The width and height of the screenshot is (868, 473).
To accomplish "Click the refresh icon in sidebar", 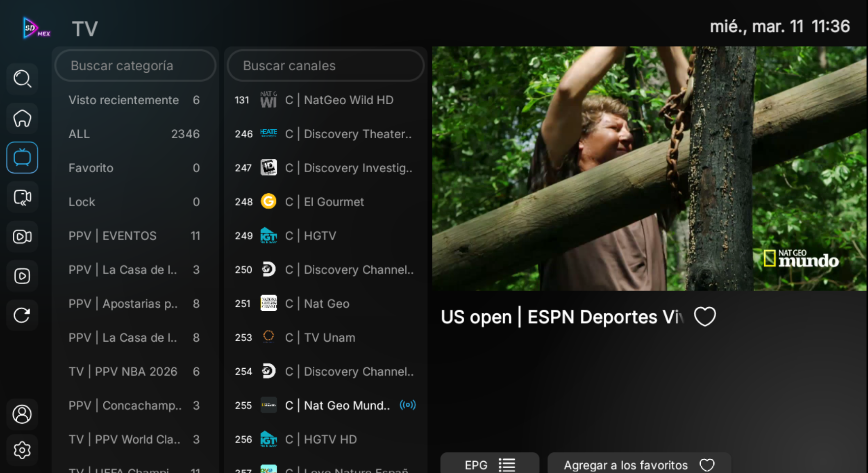I will pyautogui.click(x=22, y=315).
